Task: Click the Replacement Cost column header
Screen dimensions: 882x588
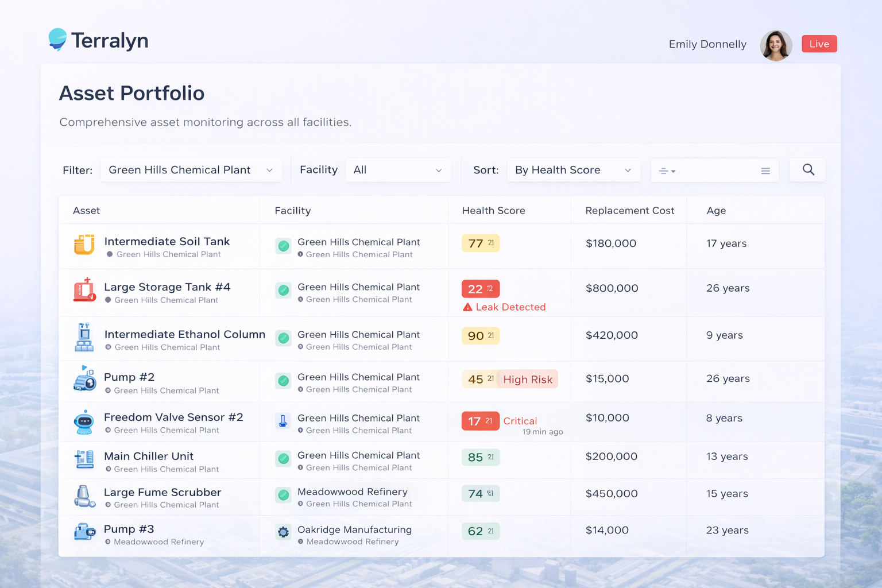Action: (629, 210)
